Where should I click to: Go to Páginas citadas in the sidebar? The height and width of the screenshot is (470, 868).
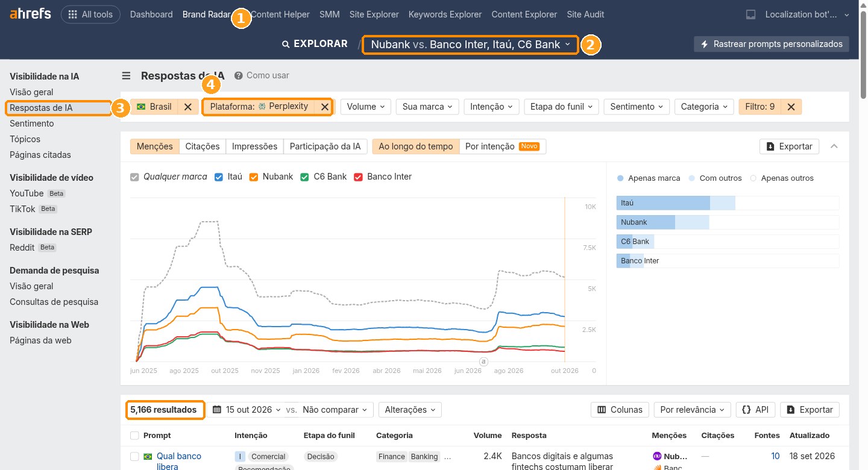coord(40,155)
